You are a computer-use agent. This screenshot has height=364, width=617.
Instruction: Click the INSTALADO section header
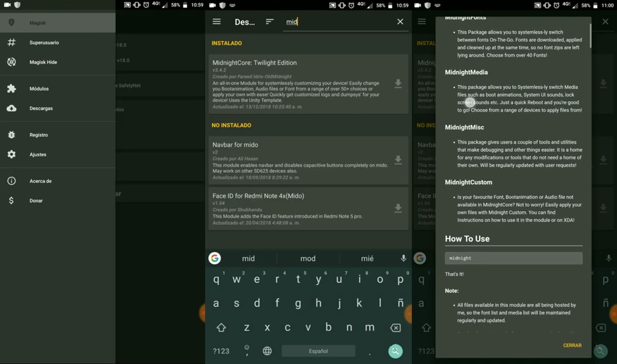[227, 43]
